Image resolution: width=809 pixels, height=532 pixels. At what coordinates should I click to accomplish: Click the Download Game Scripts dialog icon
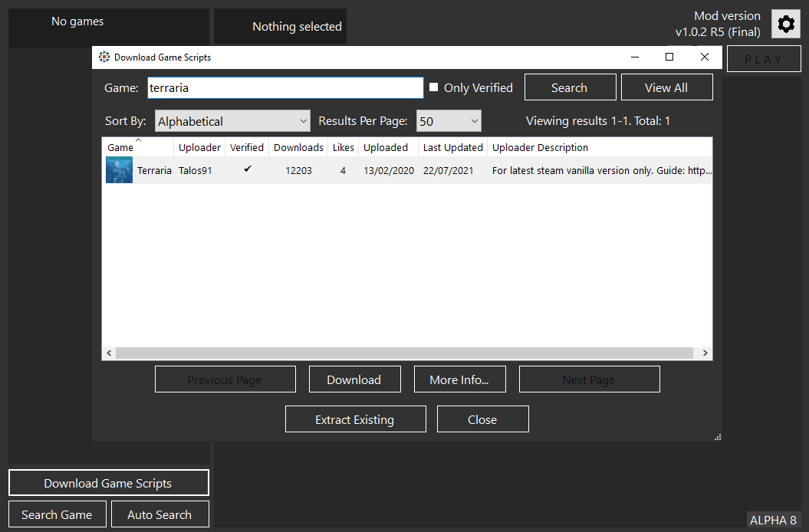click(x=104, y=57)
